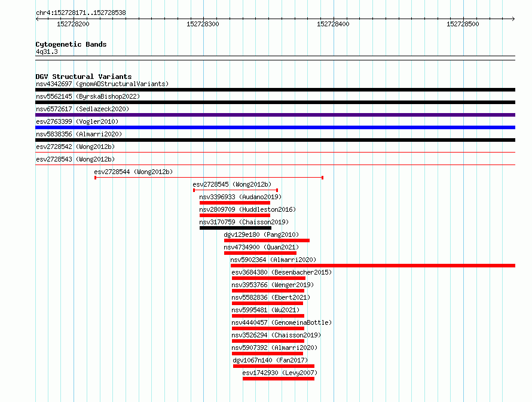
Task: Click the red bar under nsv3526294
Action: click(268, 341)
